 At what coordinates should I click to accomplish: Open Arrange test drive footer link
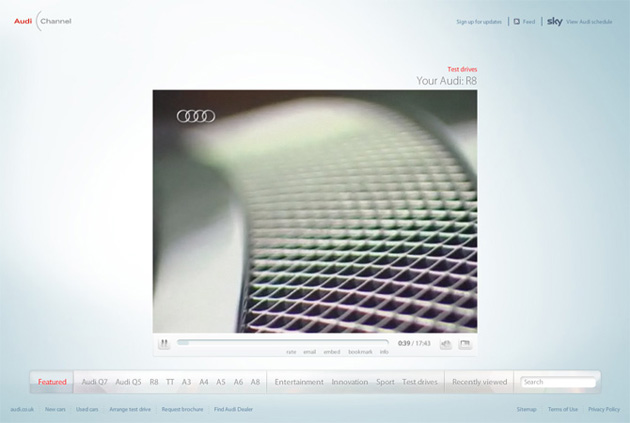click(130, 409)
